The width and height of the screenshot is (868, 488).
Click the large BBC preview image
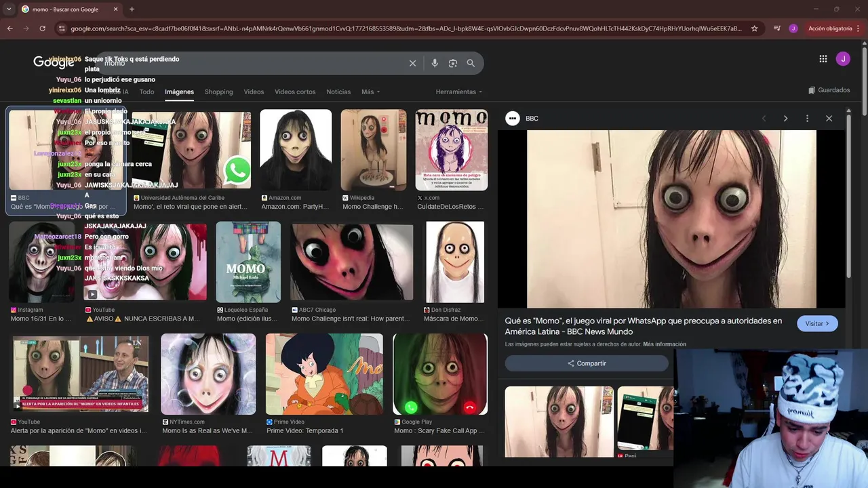click(x=671, y=219)
